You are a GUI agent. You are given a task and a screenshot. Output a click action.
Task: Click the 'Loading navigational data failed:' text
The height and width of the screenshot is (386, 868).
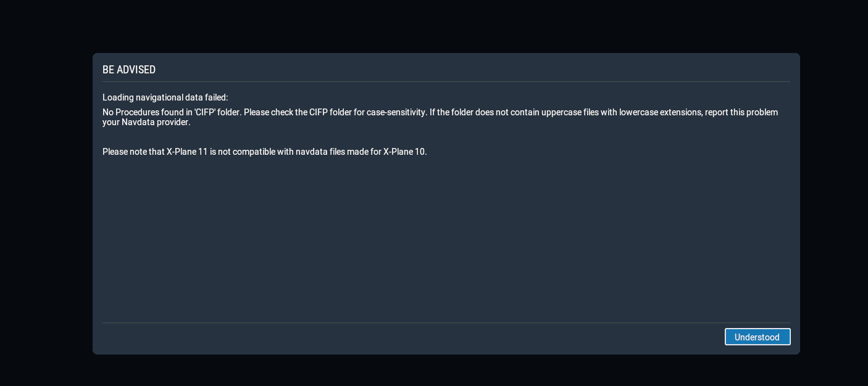click(x=165, y=97)
